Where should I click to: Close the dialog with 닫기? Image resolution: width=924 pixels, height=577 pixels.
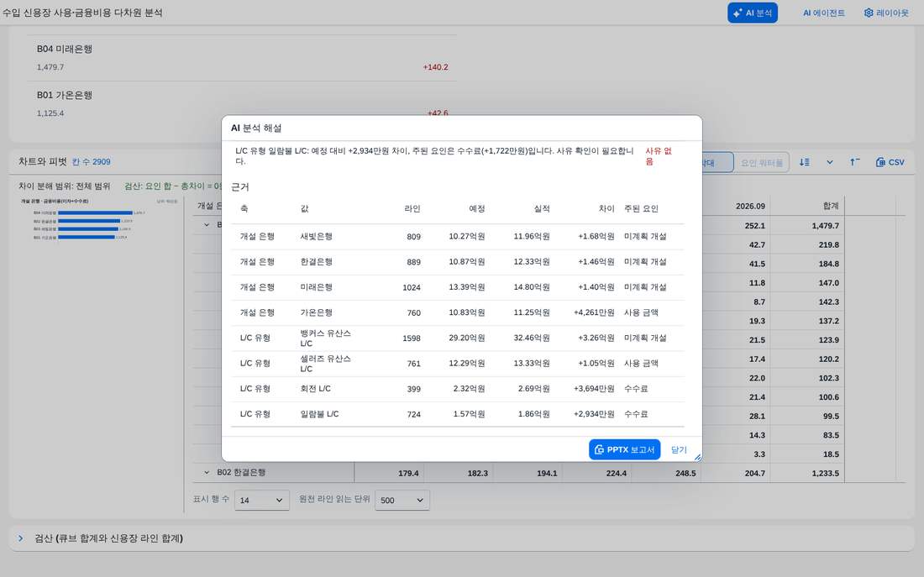tap(679, 449)
